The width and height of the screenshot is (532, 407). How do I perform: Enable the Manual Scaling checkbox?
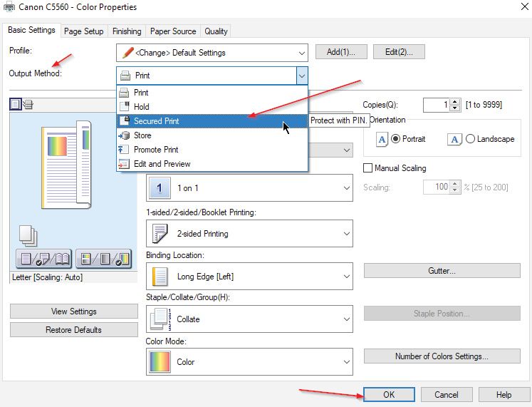(x=367, y=168)
